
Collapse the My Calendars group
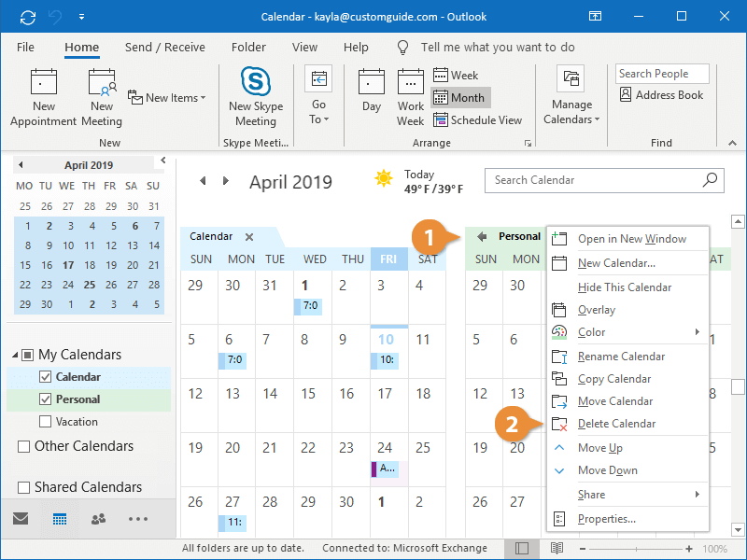pos(15,355)
